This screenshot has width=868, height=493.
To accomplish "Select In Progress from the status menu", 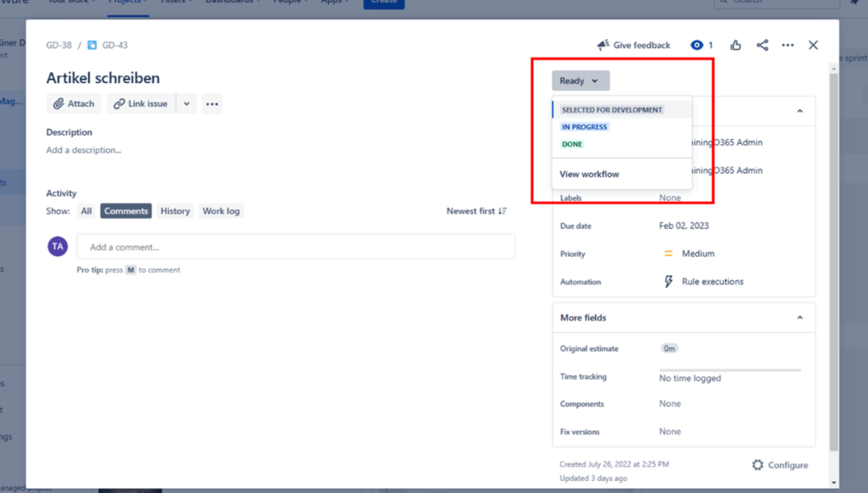I will [584, 126].
